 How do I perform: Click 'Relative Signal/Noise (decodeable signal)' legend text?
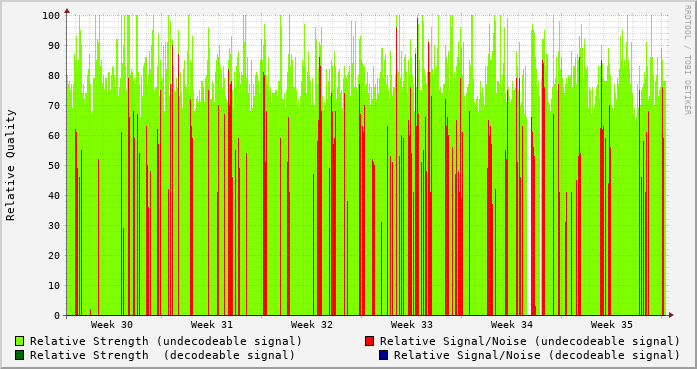[x=537, y=355]
